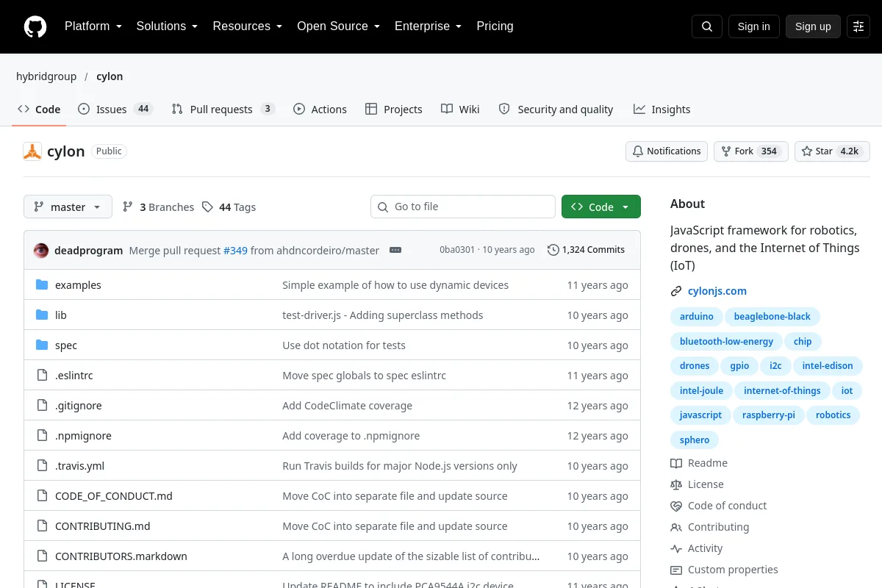Expand the Solutions menu
This screenshot has width=882, height=588.
[x=167, y=26]
